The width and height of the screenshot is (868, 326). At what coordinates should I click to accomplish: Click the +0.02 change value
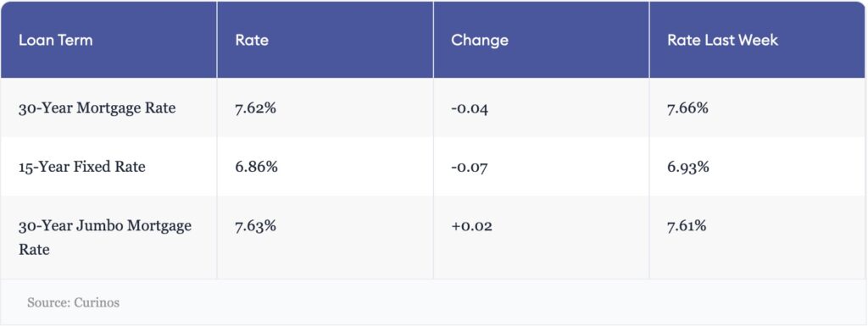pyautogui.click(x=471, y=227)
